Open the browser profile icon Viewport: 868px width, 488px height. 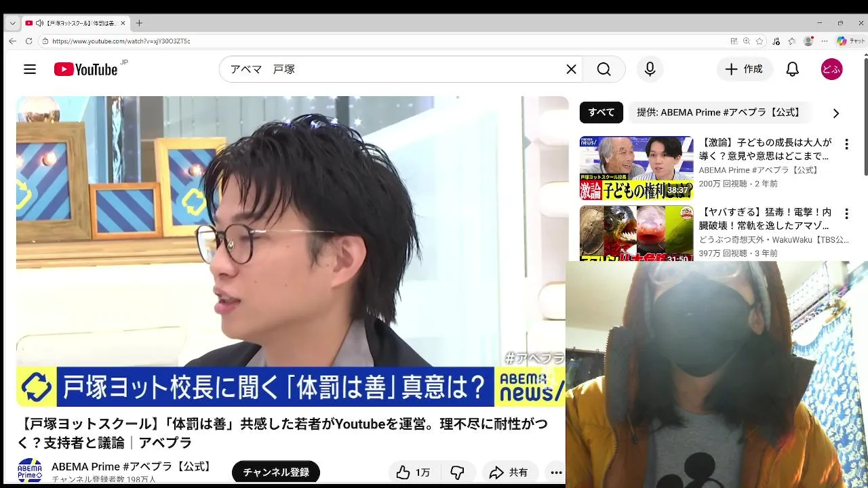point(808,41)
